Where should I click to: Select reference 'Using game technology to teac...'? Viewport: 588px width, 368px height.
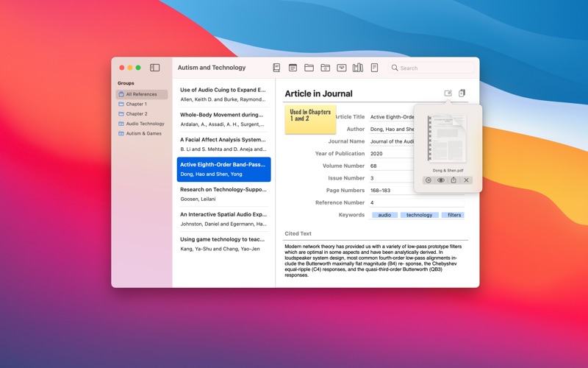223,244
